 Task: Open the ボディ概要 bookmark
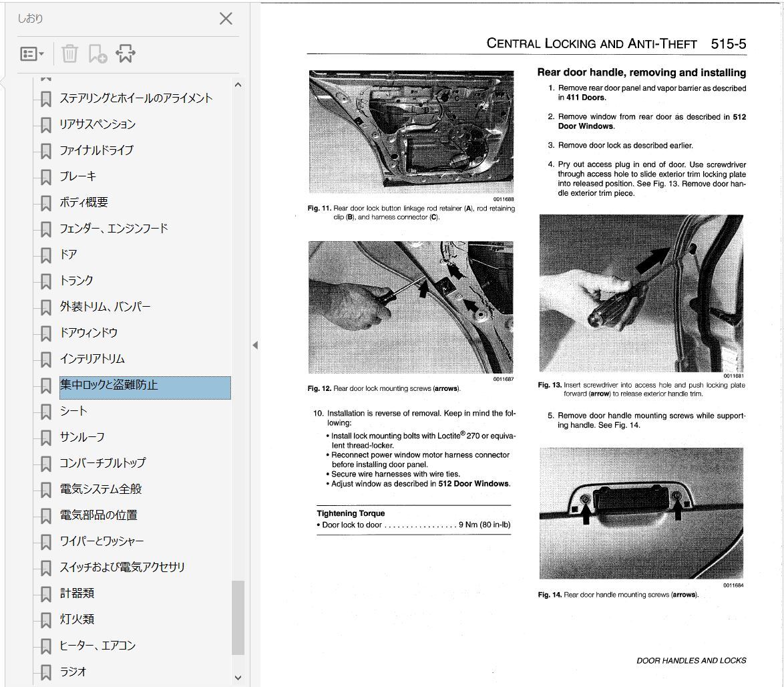point(83,202)
